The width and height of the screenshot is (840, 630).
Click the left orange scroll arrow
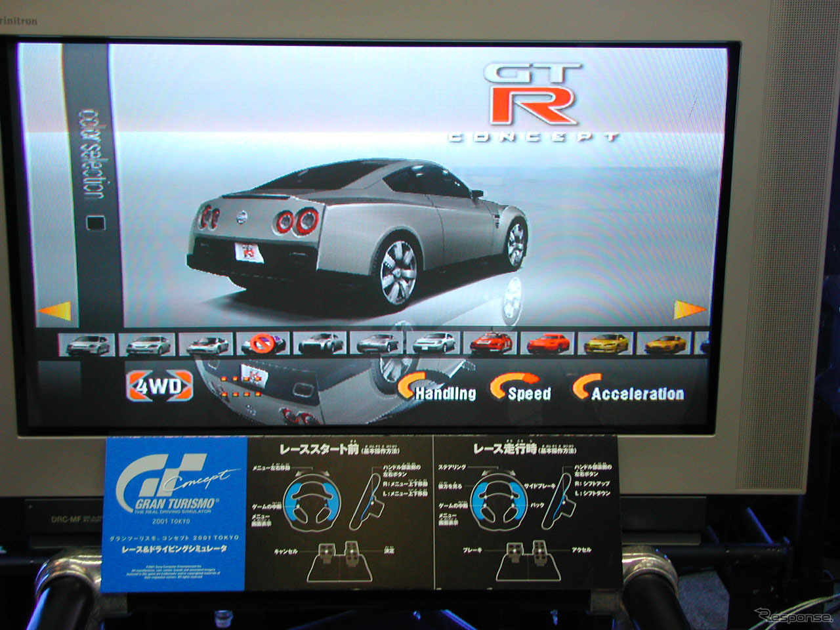point(56,312)
